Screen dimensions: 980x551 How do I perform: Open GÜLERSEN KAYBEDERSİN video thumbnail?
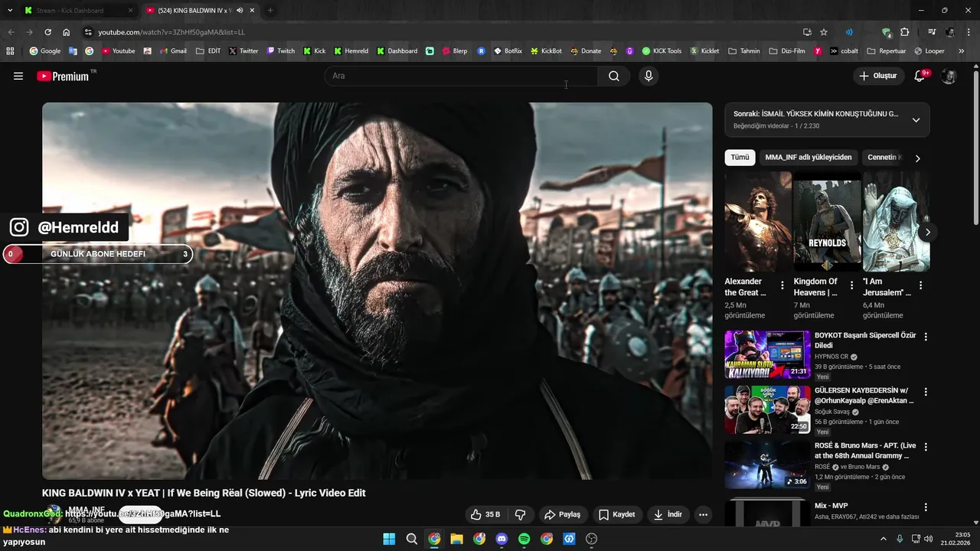tap(767, 409)
